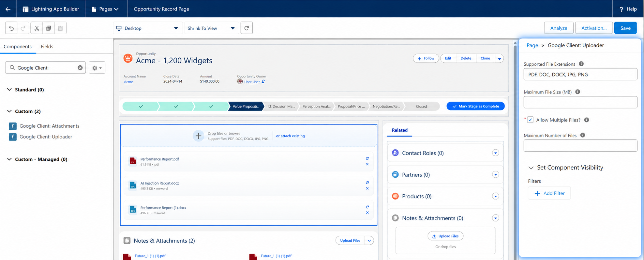Cut the selected component
644x260 pixels.
tap(37, 28)
